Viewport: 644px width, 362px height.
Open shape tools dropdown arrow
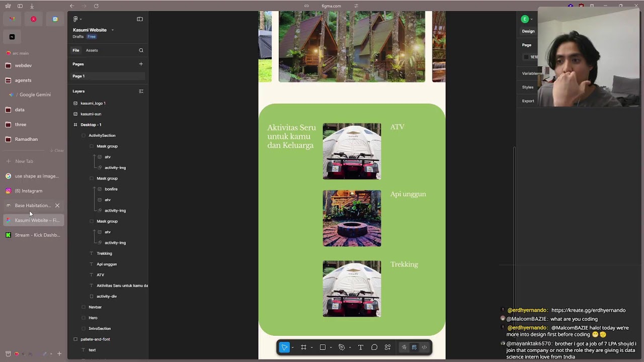click(x=331, y=347)
